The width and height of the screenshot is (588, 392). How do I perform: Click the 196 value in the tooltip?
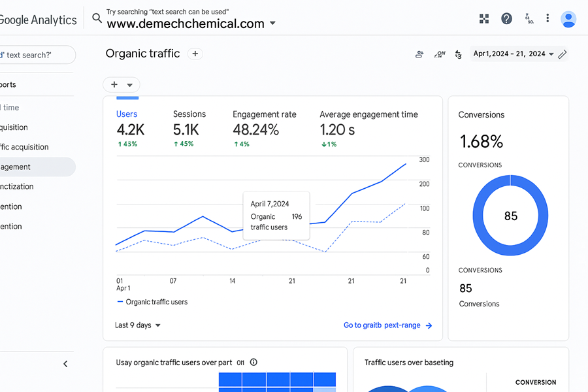coord(297,216)
